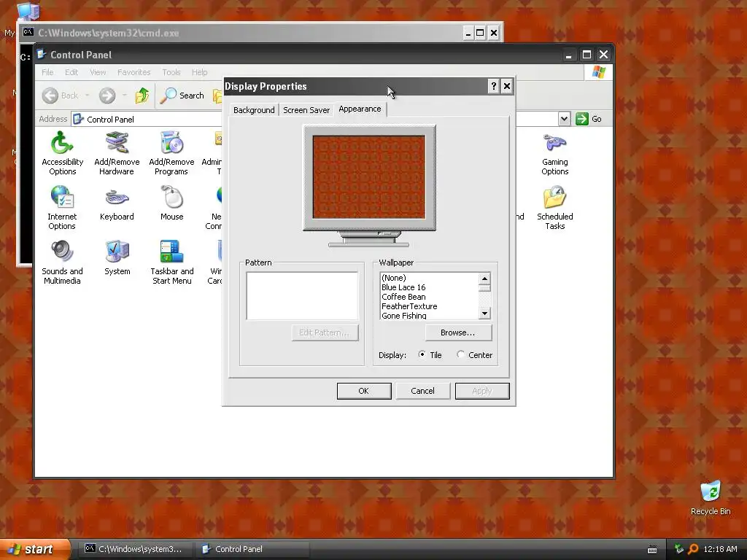The image size is (747, 560).
Task: Click the Back toolbar button
Action: 60,96
